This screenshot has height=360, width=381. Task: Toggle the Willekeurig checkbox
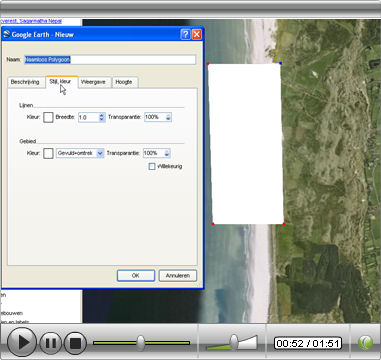(x=152, y=166)
